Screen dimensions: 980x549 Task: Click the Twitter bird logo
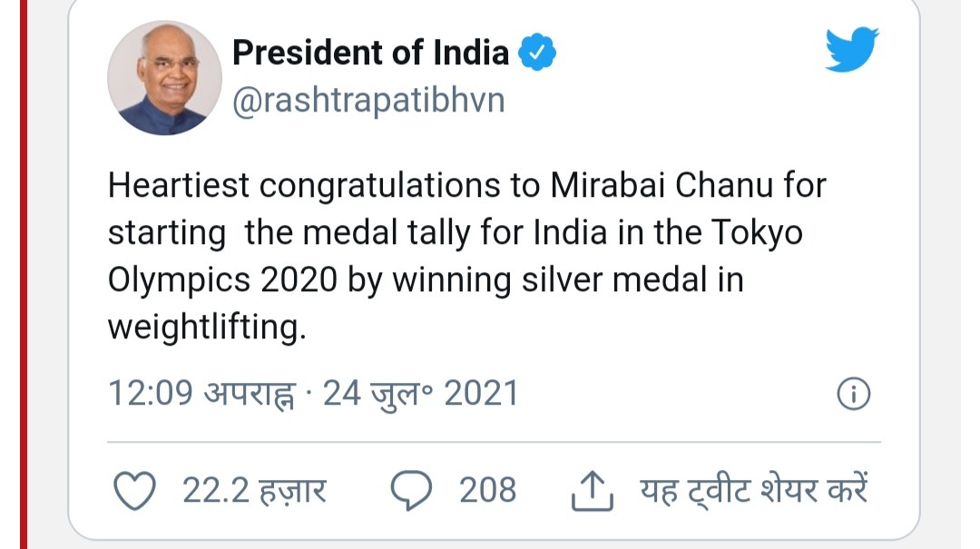click(851, 51)
